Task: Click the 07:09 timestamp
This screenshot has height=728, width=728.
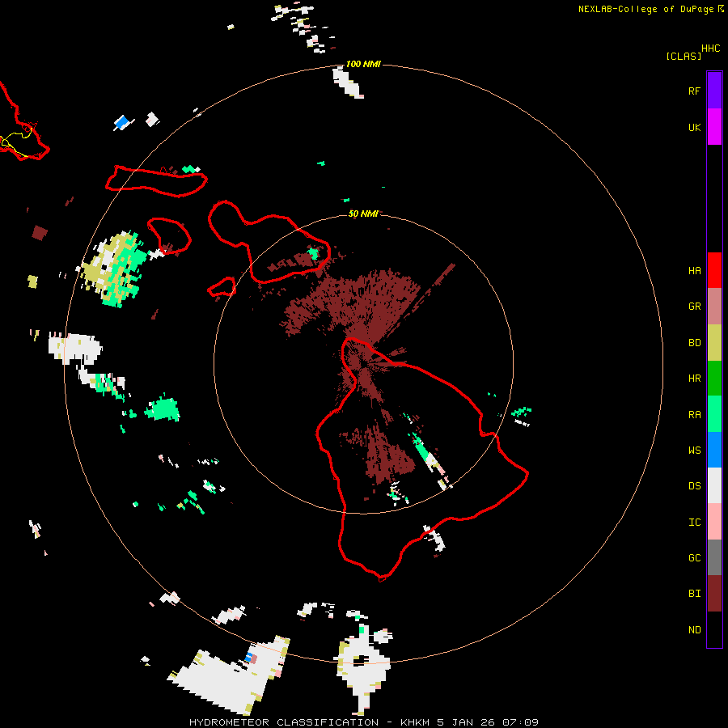Action: (x=520, y=722)
